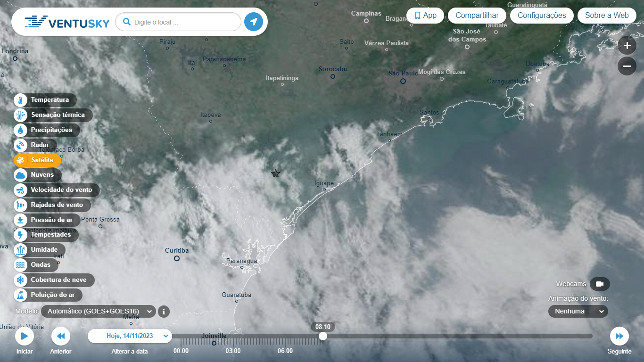Click the Temperatura thermometer icon

pyautogui.click(x=21, y=100)
